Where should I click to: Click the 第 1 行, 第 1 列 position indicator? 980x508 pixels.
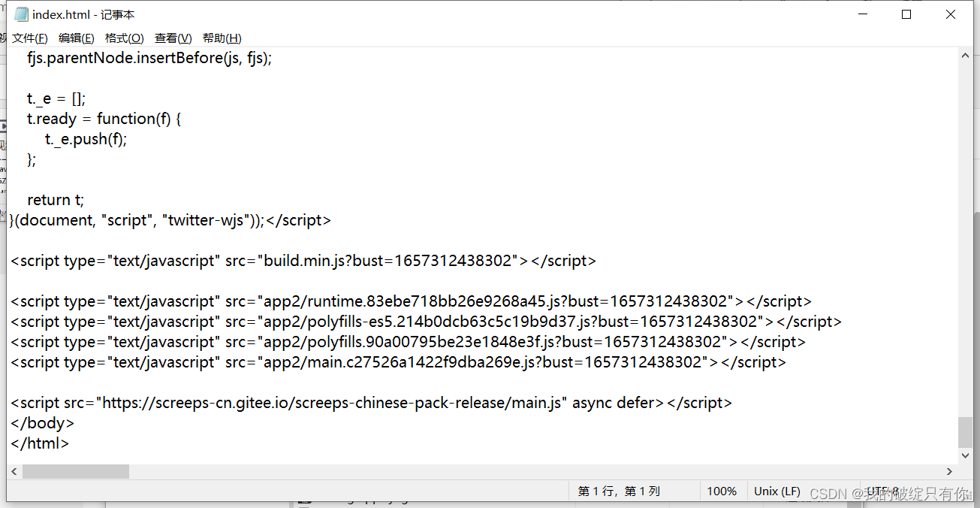pos(618,491)
